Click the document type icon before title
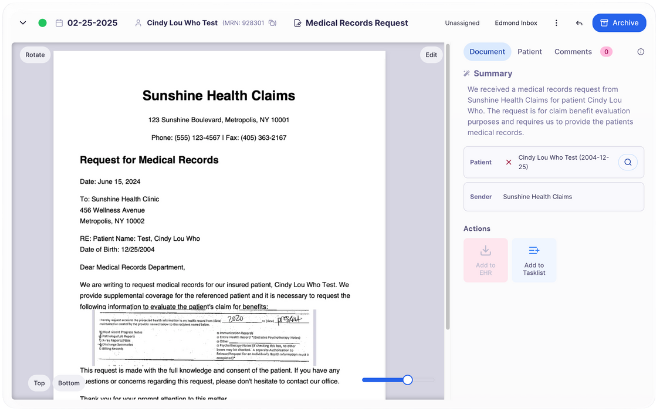Image resolution: width=659 pixels, height=412 pixels. (x=297, y=22)
